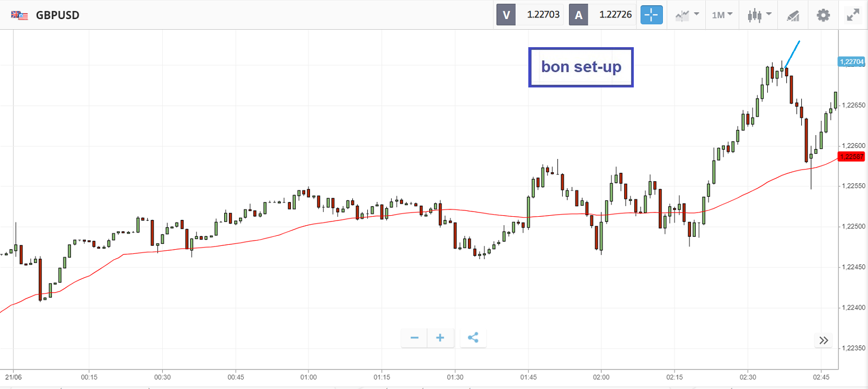This screenshot has width=868, height=389.
Task: Click the GBPUSD symbol name
Action: (58, 15)
